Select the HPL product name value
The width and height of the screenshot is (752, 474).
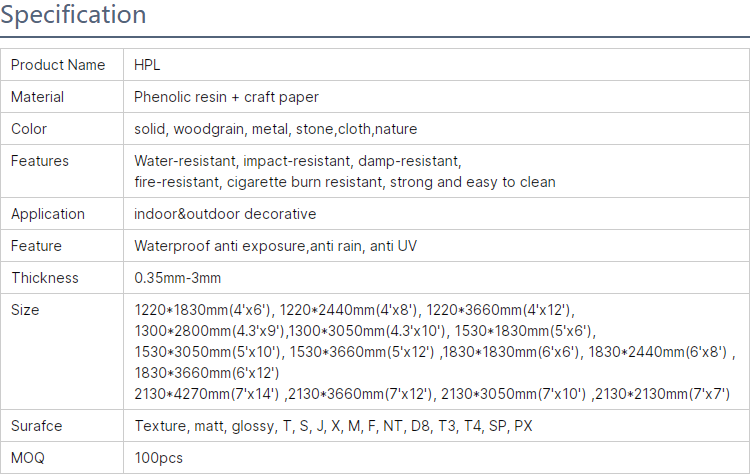click(x=147, y=65)
